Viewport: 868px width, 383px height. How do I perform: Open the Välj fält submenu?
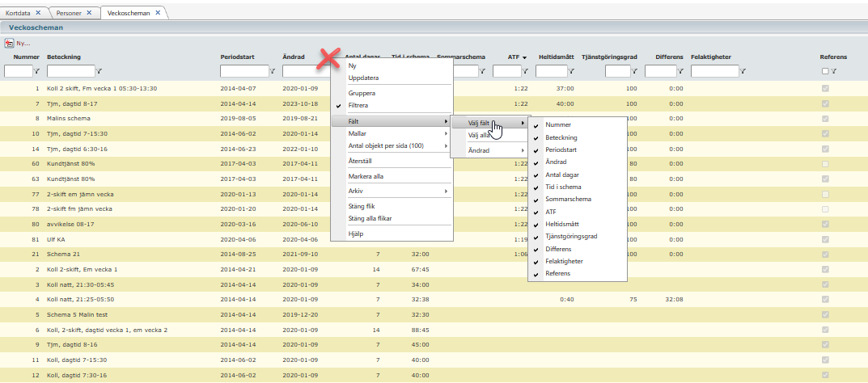click(490, 124)
